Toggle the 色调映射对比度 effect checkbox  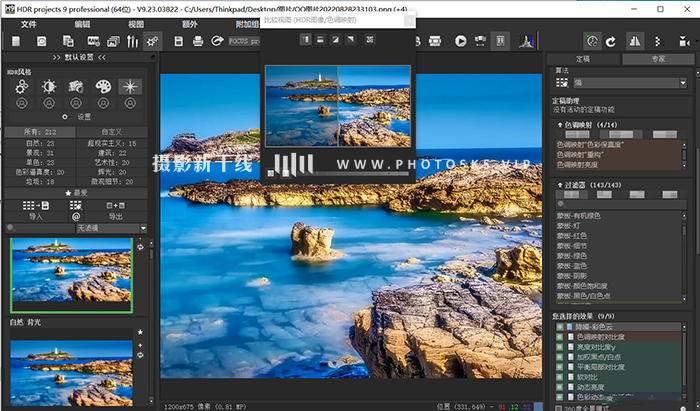[559, 337]
